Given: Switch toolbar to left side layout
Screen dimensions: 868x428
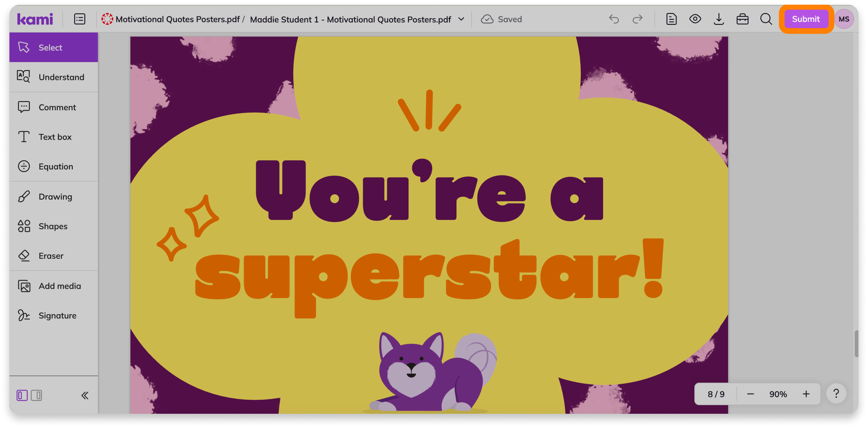Looking at the screenshot, I should pos(22,395).
